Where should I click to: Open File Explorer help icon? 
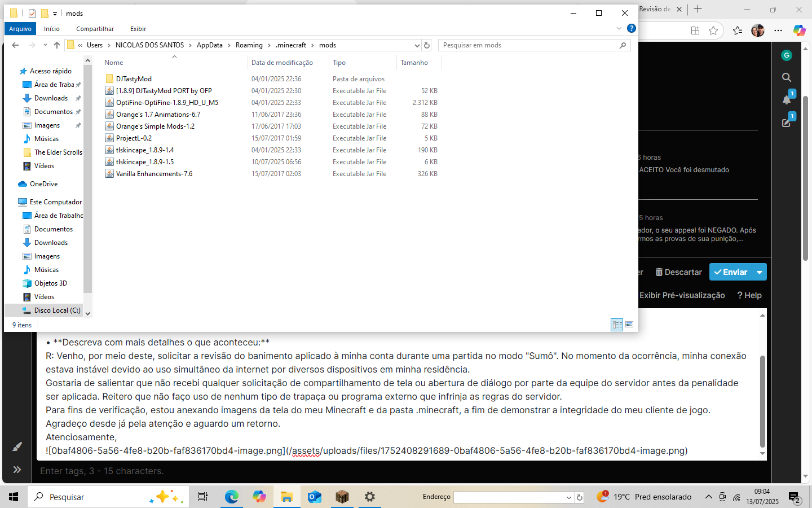(632, 28)
